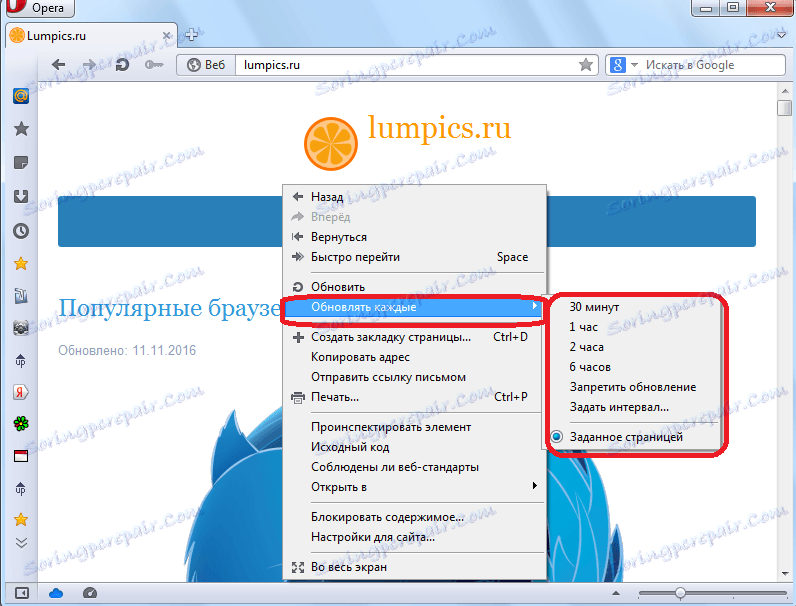Open the Yandex sidebar panel icon
796x606 pixels.
(x=21, y=392)
